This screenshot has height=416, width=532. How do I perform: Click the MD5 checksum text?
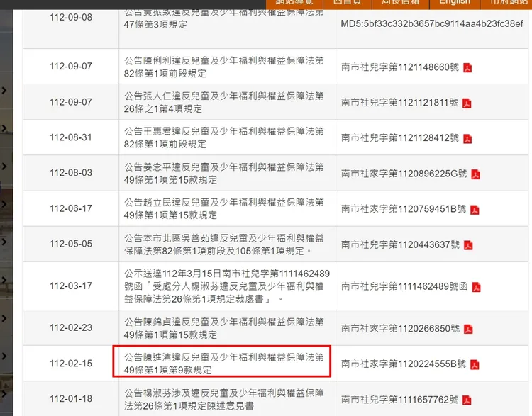[x=432, y=23]
